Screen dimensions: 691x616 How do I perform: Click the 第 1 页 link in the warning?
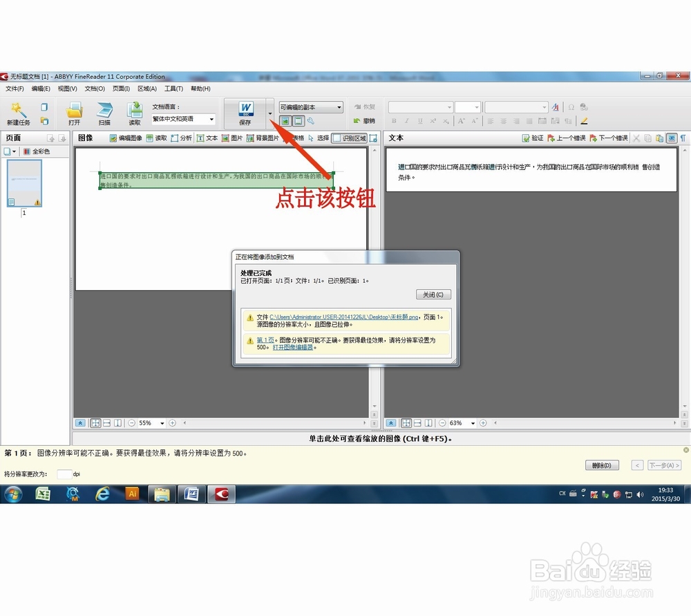click(x=265, y=340)
